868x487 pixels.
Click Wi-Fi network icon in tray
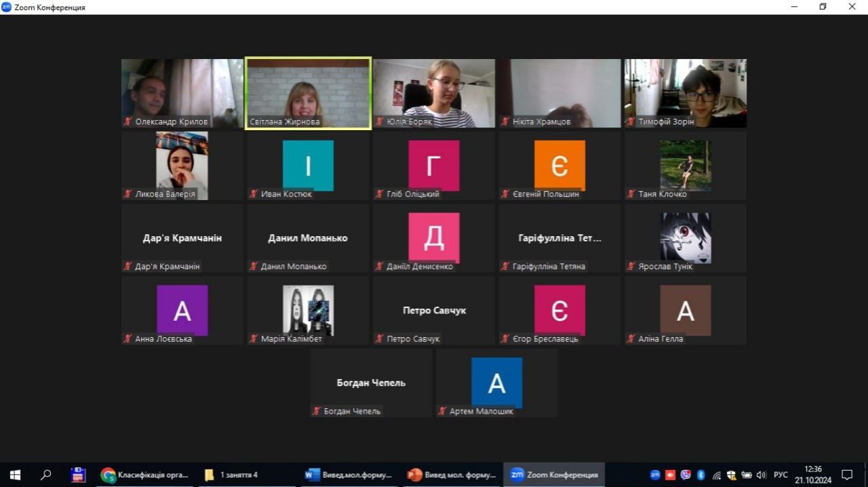click(x=717, y=475)
